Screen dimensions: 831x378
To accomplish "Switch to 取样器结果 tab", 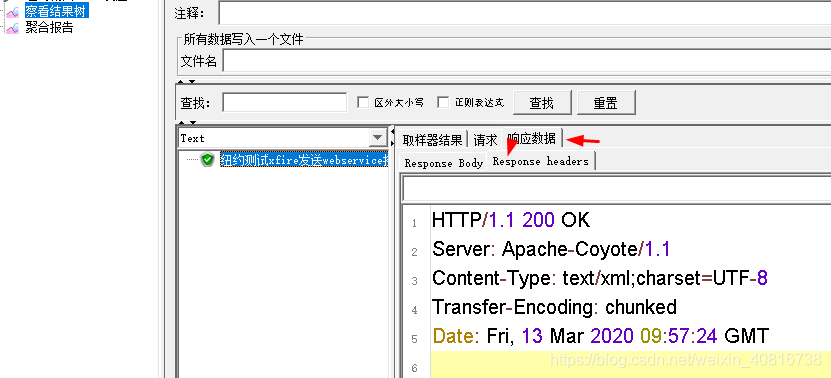I will 432,139.
